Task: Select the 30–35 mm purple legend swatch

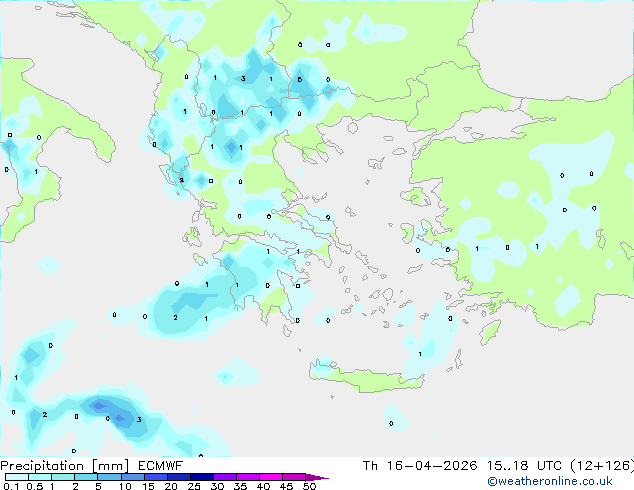Action: point(224,477)
